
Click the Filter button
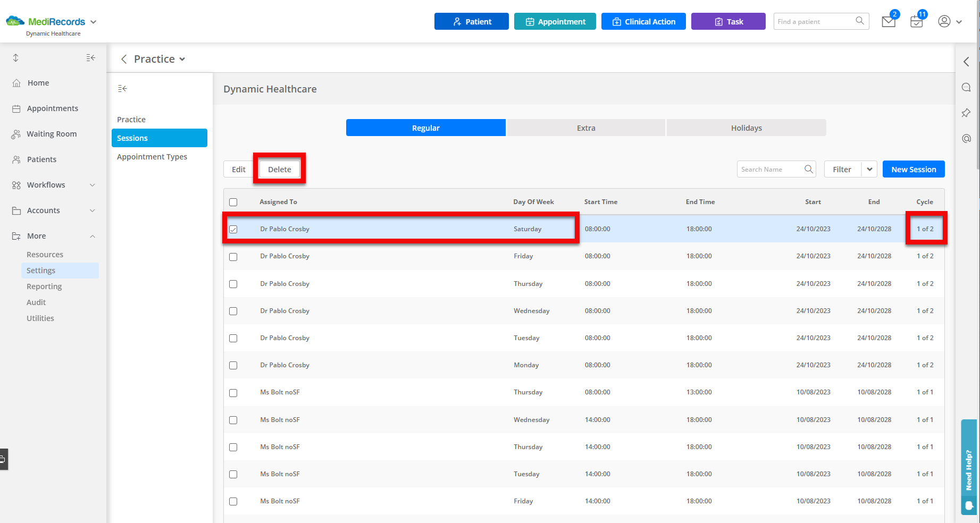[842, 169]
